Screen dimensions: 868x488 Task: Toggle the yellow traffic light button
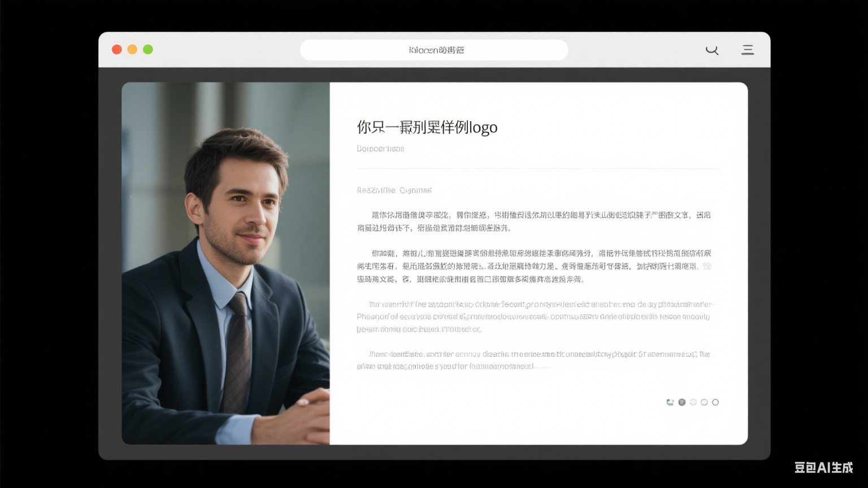tap(132, 49)
